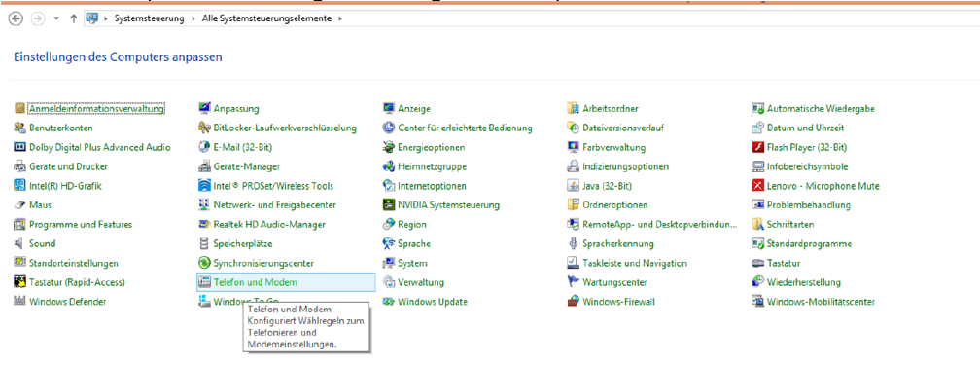
Task: Click Systemsteuerung in the address bar
Action: [x=150, y=18]
